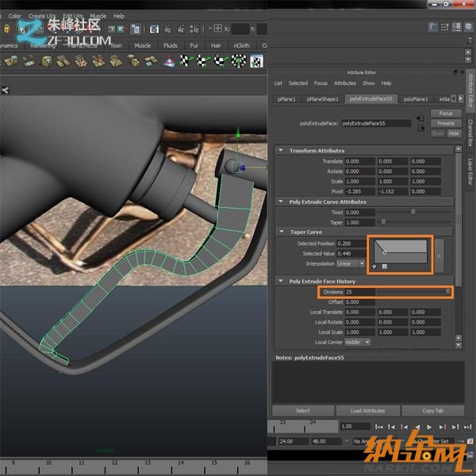Viewport: 476px width, 476px height.
Task: Open the Interpolation Linear dropdown
Action: pos(351,263)
